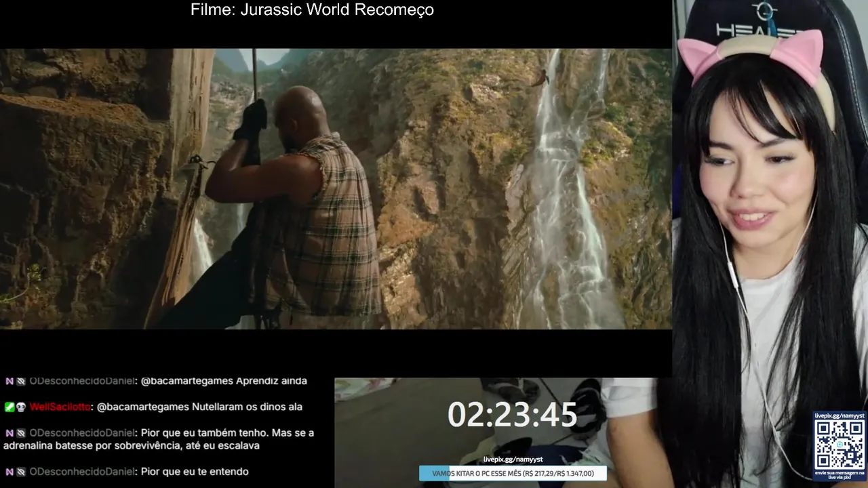Click the streamer webcam feed with cat ears
The width and height of the screenshot is (868, 488).
(x=770, y=244)
